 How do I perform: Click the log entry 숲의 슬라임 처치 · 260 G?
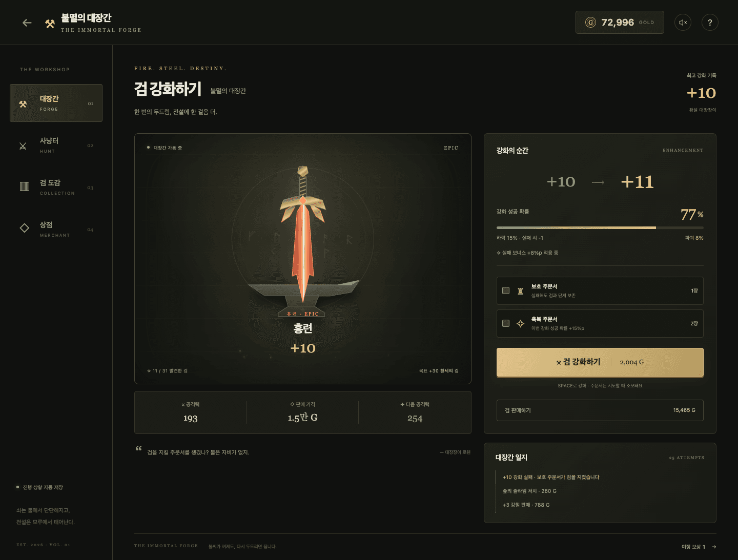(x=529, y=491)
